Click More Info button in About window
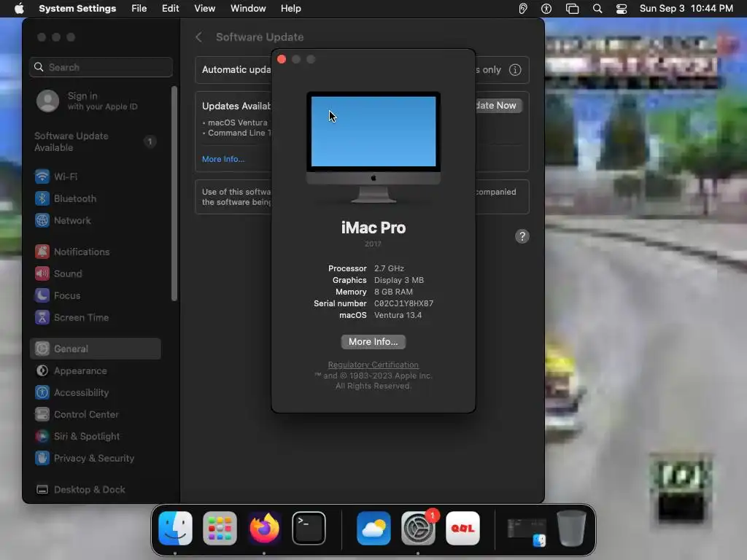 373,342
